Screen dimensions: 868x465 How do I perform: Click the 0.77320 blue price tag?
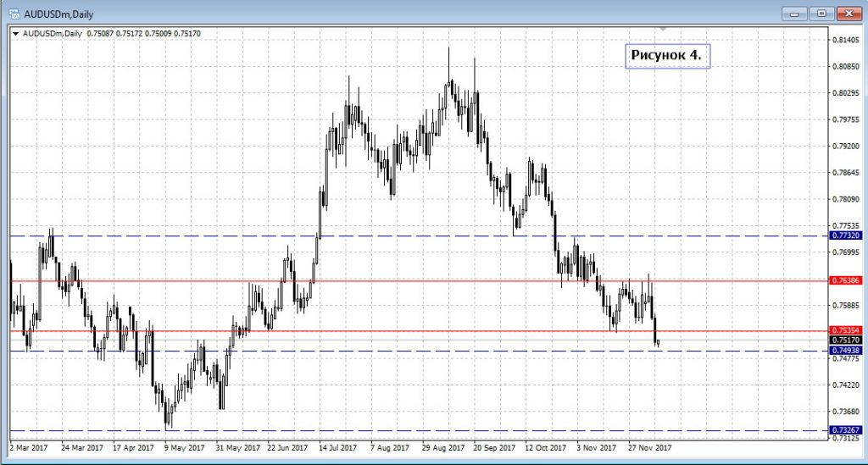pos(845,235)
